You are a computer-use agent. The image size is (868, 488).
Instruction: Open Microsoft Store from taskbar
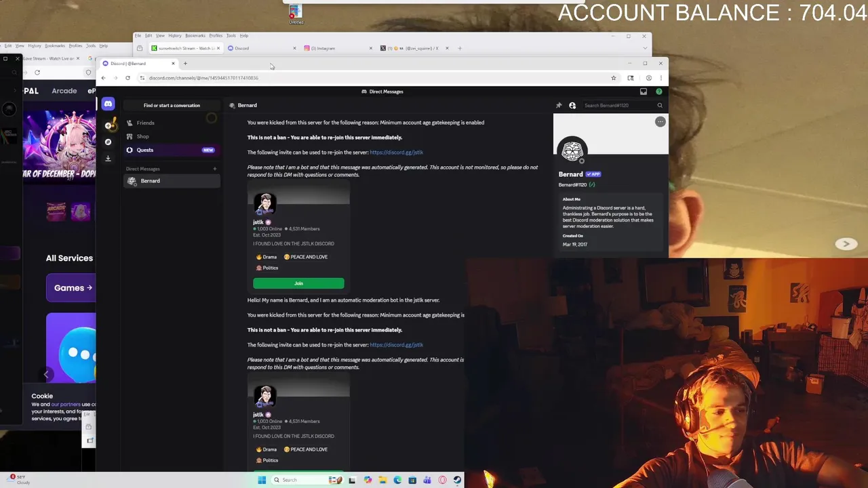point(412,480)
